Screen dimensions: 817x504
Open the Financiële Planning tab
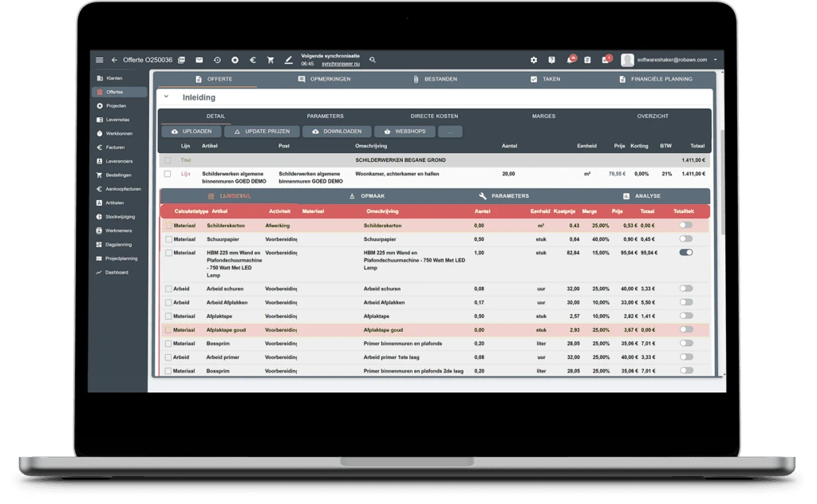click(656, 79)
